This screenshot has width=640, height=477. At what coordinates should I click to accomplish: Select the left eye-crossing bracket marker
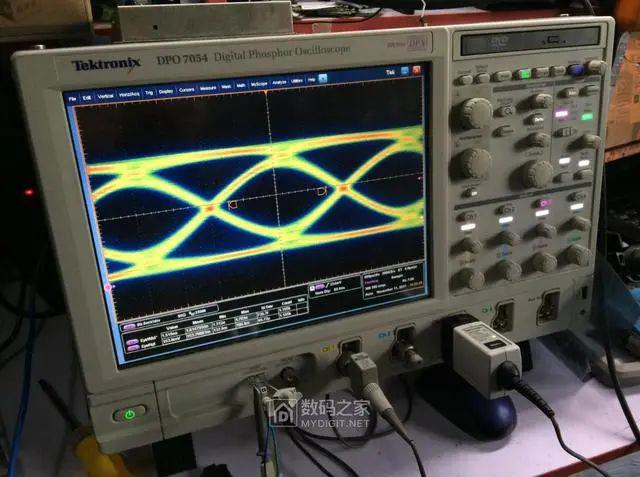232,204
